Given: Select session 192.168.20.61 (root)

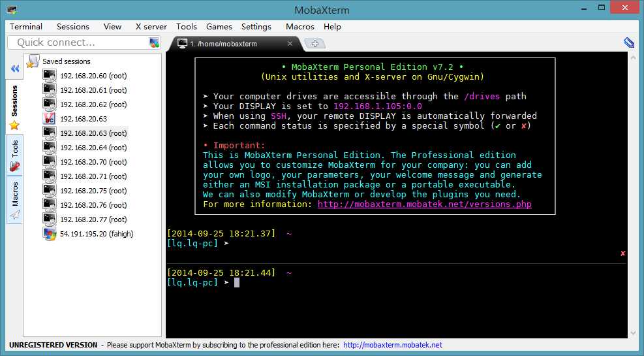Looking at the screenshot, I should (93, 90).
